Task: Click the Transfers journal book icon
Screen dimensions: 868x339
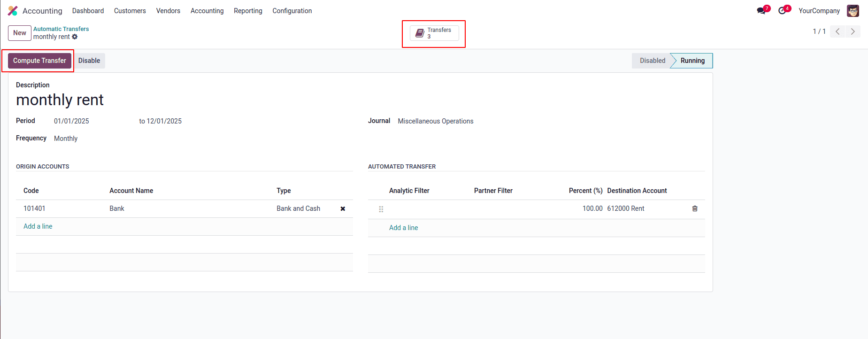Action: click(x=420, y=33)
